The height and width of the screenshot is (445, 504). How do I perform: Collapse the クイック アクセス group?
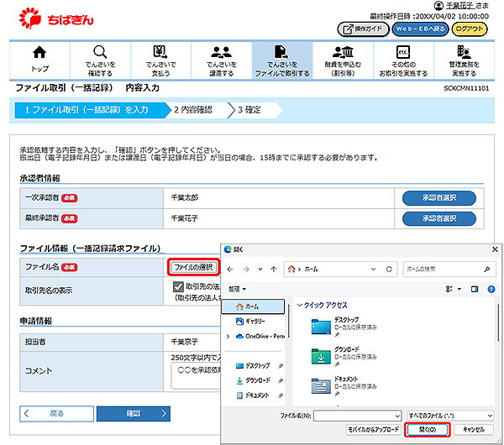pos(300,306)
